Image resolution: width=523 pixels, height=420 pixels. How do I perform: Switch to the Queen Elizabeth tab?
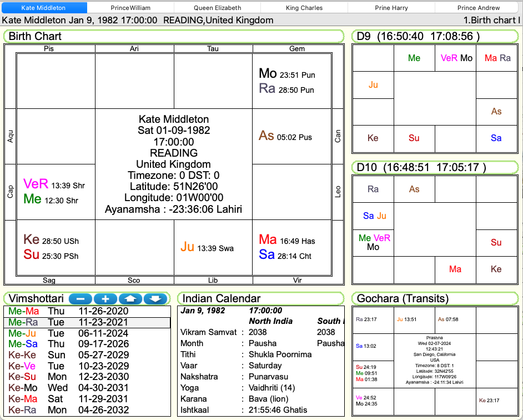pyautogui.click(x=217, y=8)
